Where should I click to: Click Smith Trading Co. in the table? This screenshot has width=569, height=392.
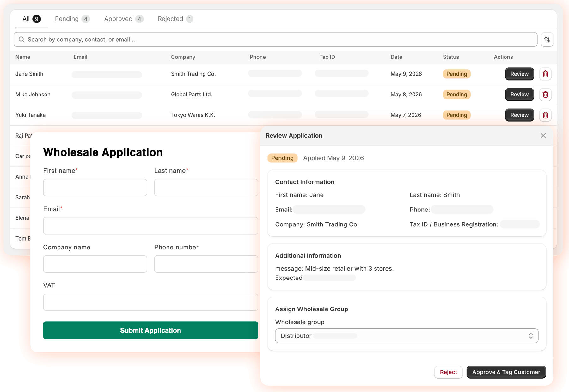pyautogui.click(x=193, y=74)
